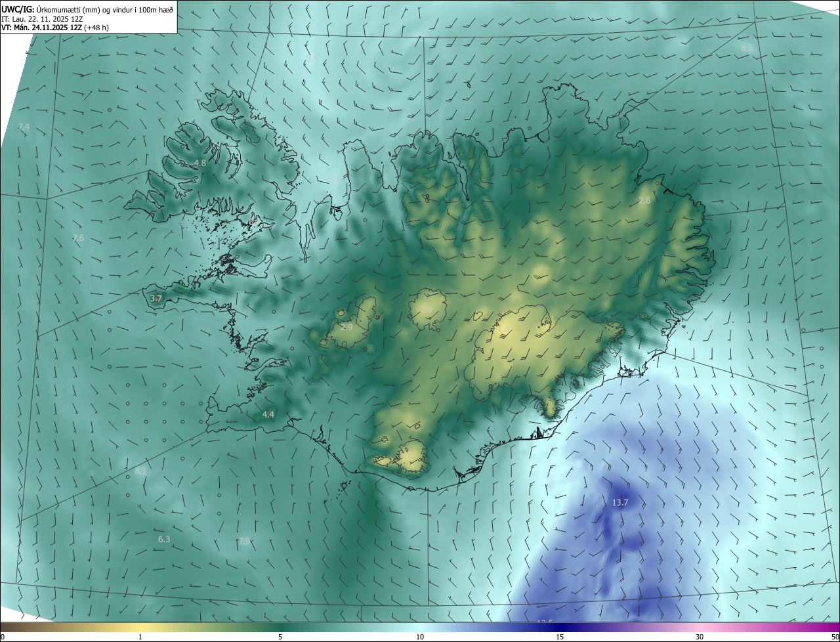Click the 8.3 value in the upper right
Image resolution: width=840 pixels, height=642 pixels.
click(747, 48)
